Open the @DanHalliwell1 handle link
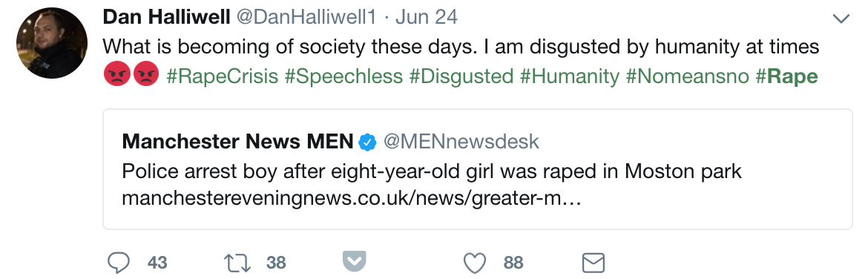This screenshot has width=868, height=279. coord(306,18)
